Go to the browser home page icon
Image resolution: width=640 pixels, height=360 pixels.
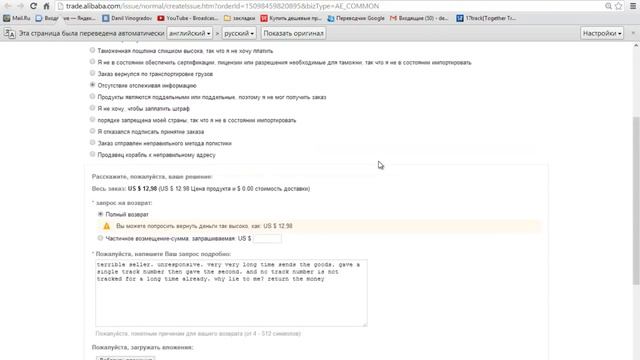point(47,6)
